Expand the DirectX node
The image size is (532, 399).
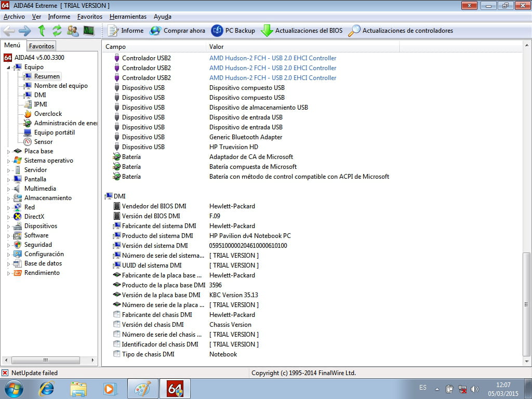pyautogui.click(x=8, y=217)
